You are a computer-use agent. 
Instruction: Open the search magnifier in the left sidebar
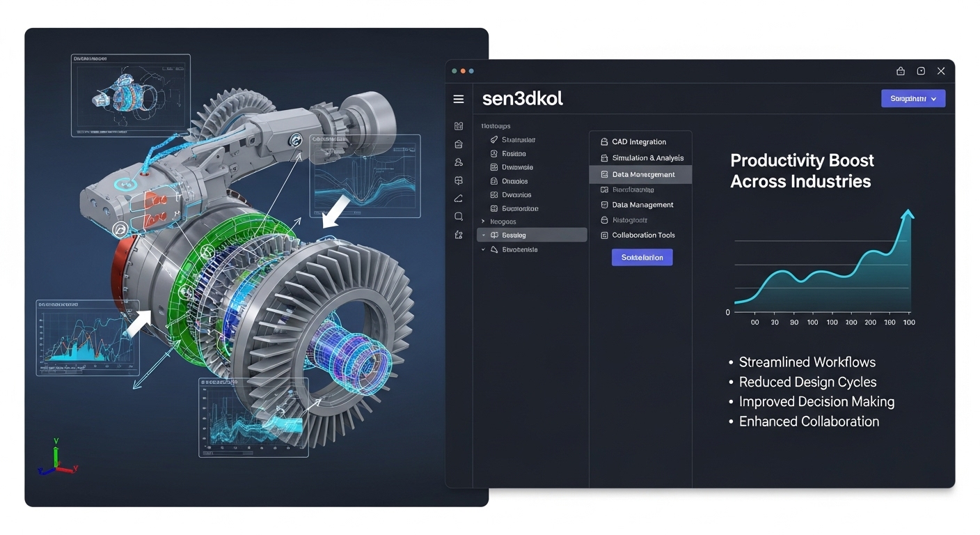458,216
